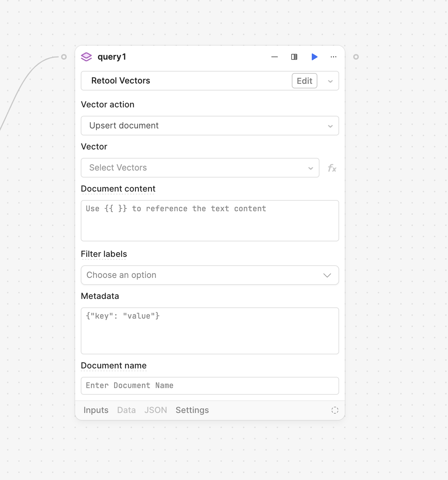Switch to the Inputs tab
The height and width of the screenshot is (480, 448).
point(96,410)
